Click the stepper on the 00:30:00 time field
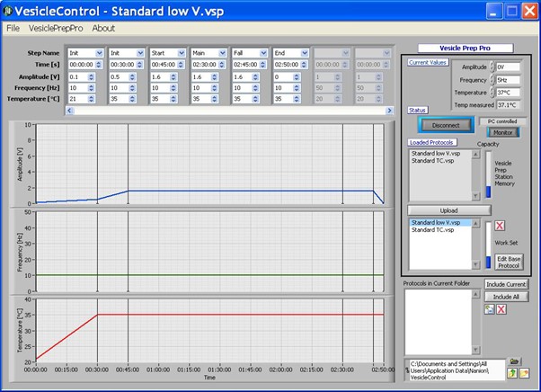This screenshot has height=392, width=541. tap(139, 65)
